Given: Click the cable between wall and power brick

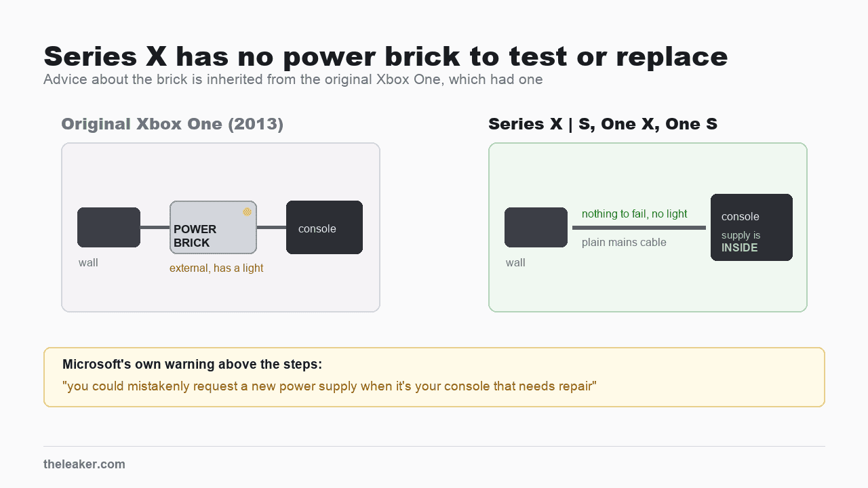Looking at the screenshot, I should pos(155,227).
